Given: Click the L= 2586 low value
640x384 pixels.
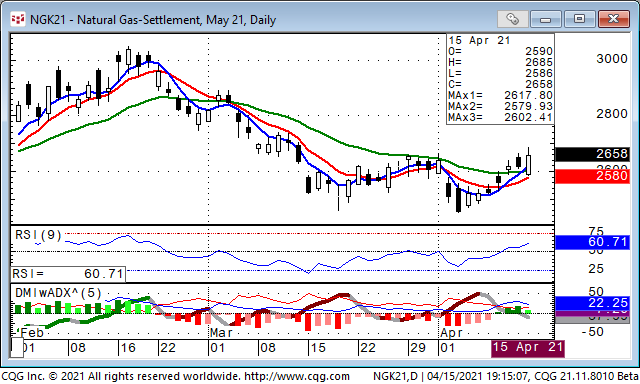Looking at the screenshot, I should point(500,73).
